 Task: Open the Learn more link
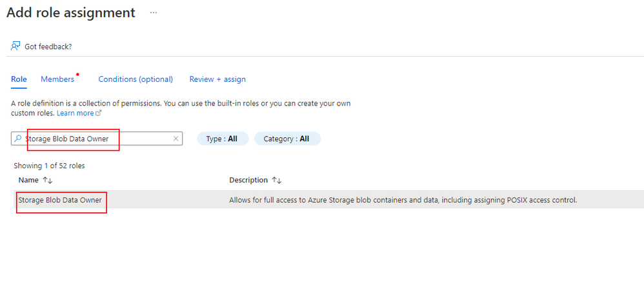coord(75,113)
